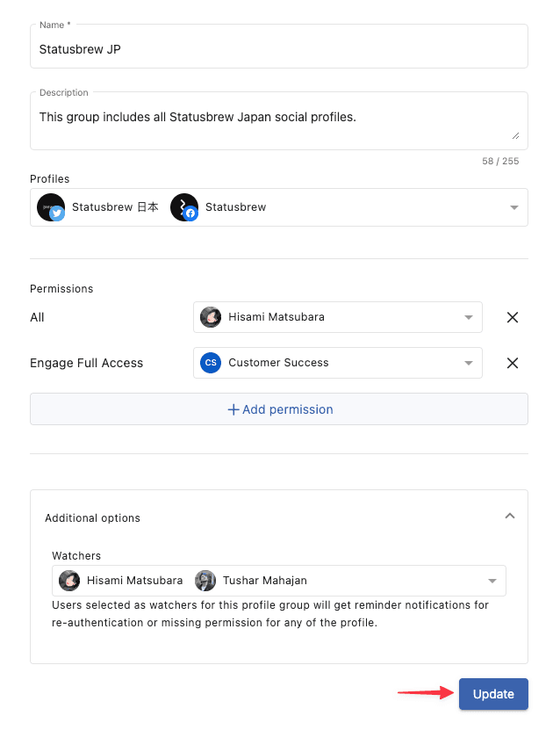Viewport: 560px width, 752px height.
Task: Click the Update button
Action: (x=493, y=693)
